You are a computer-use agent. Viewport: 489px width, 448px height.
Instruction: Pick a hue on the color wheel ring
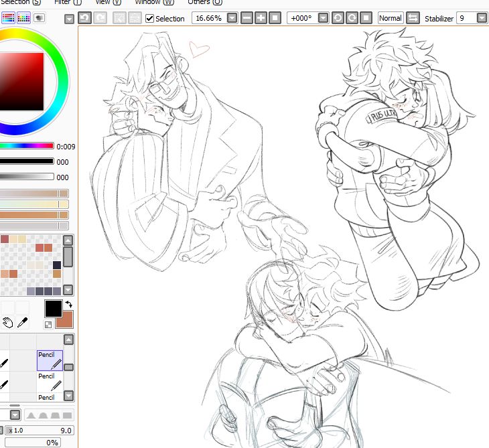(x=64, y=82)
